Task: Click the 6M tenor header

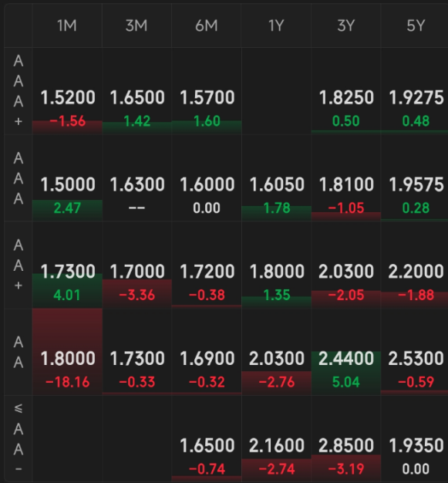Action: pos(207,25)
